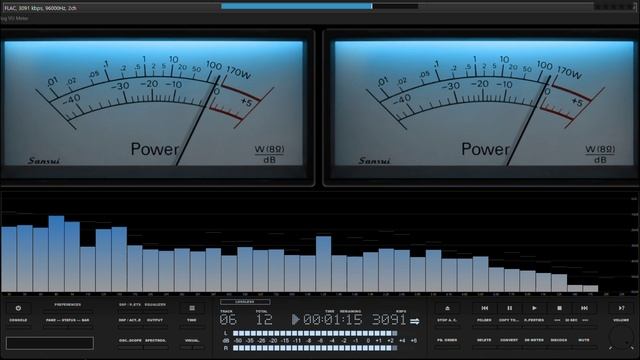Click the CONVERT button
The height and width of the screenshot is (360, 640).
(509, 340)
